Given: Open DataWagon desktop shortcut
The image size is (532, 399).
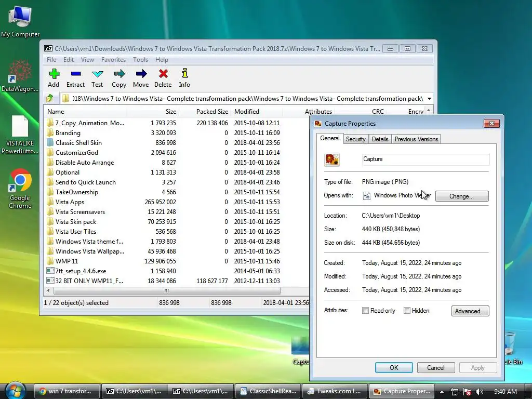Looking at the screenshot, I should coord(20,76).
